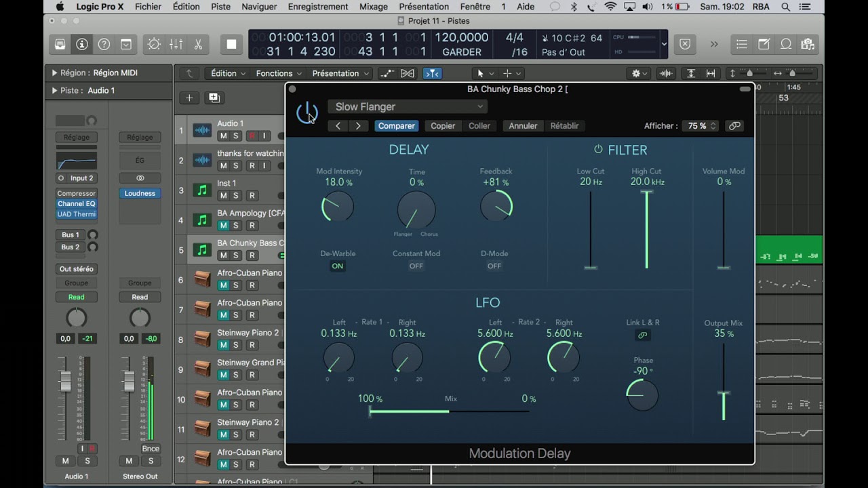This screenshot has width=868, height=488.
Task: Show the Toolbar via tray icon
Action: point(126,44)
